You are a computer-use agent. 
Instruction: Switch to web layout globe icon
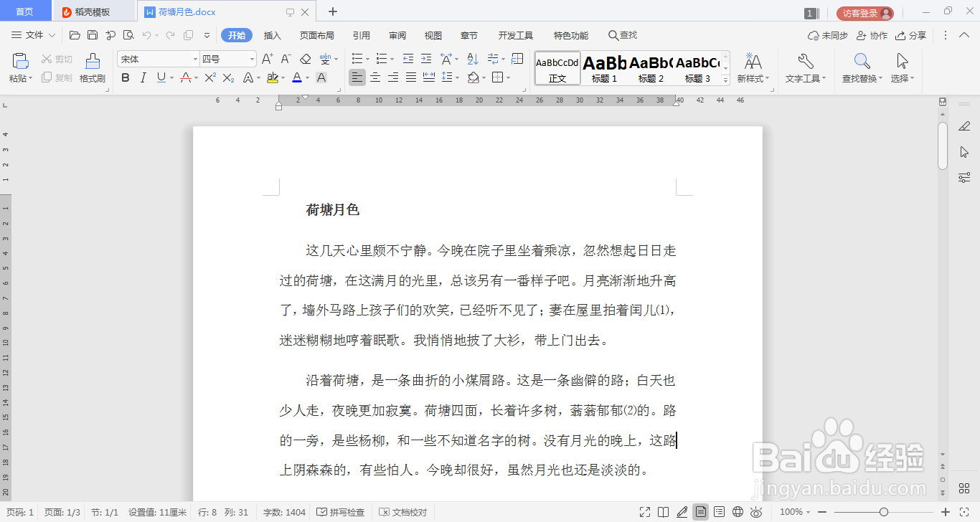pyautogui.click(x=738, y=512)
